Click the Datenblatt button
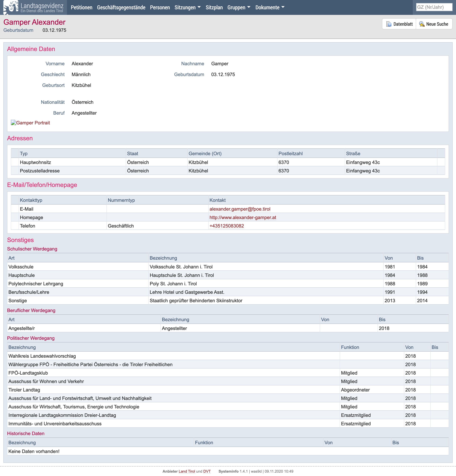The width and height of the screenshot is (456, 476). [x=399, y=24]
